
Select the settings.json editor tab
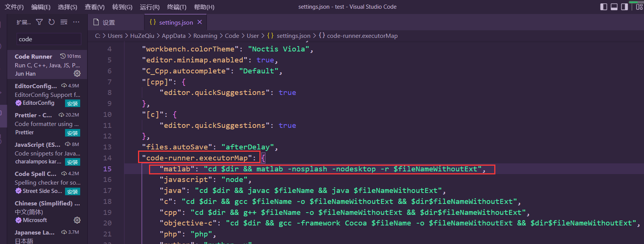(x=176, y=22)
